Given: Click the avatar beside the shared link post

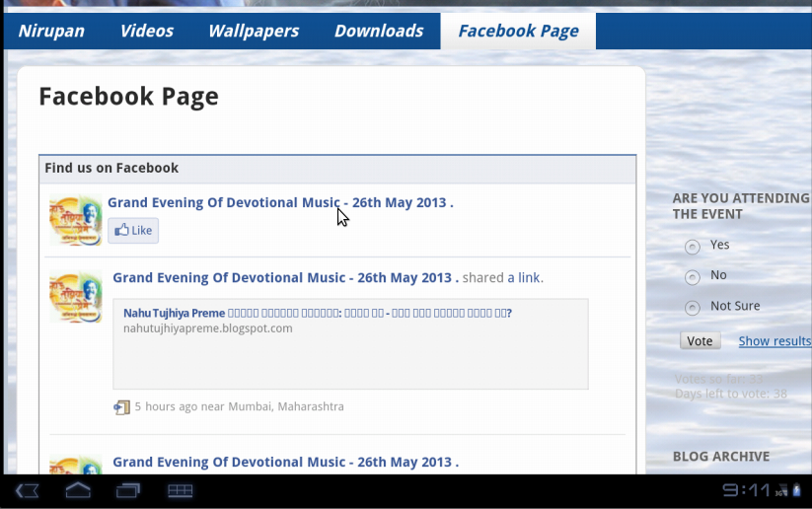Looking at the screenshot, I should [76, 296].
